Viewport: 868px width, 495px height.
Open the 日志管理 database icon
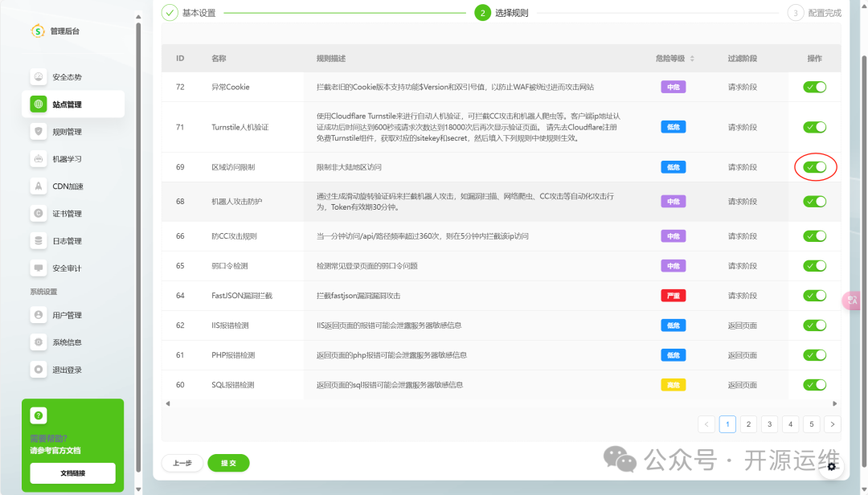(38, 241)
